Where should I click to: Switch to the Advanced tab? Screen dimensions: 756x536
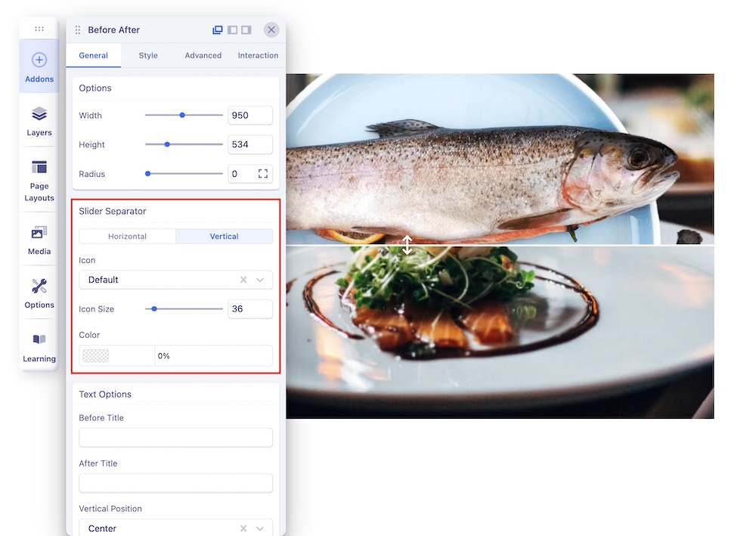click(x=203, y=55)
